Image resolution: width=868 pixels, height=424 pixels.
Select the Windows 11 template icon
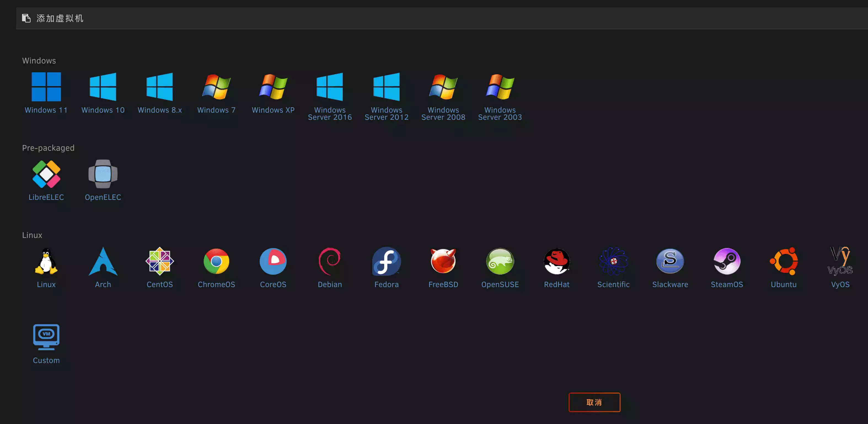[x=46, y=87]
